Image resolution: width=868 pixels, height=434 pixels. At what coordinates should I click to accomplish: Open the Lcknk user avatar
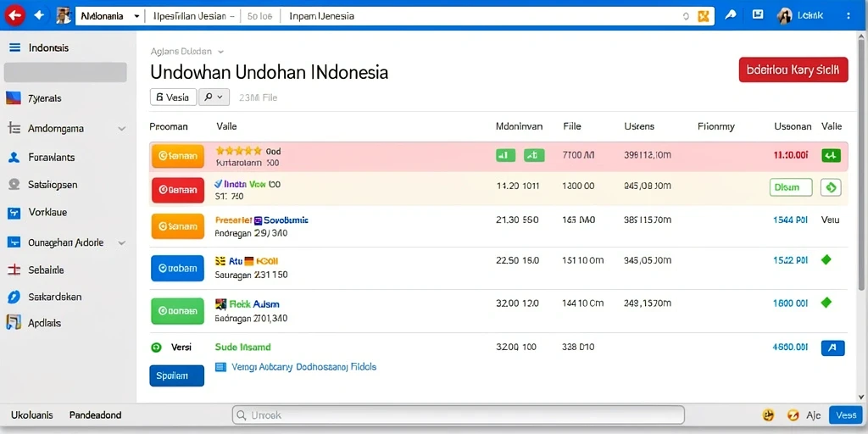tap(784, 16)
